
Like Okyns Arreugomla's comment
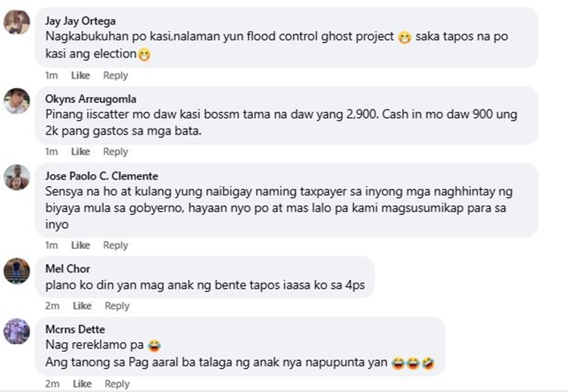tap(80, 151)
